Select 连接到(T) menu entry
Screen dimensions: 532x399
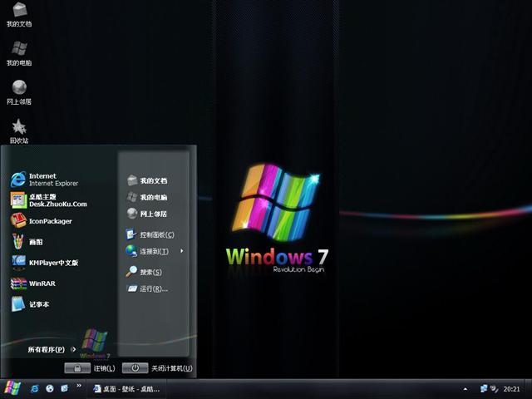coord(147,251)
